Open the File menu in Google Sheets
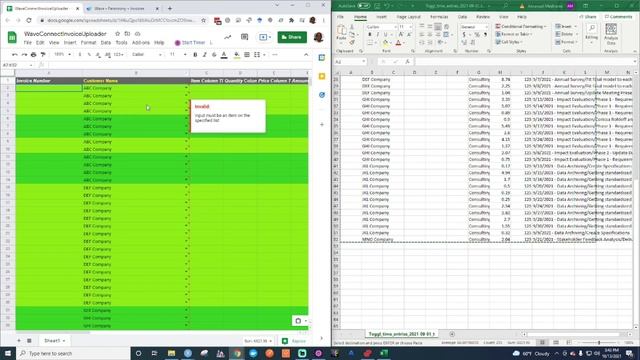This screenshot has width=640, height=360. 27,42
